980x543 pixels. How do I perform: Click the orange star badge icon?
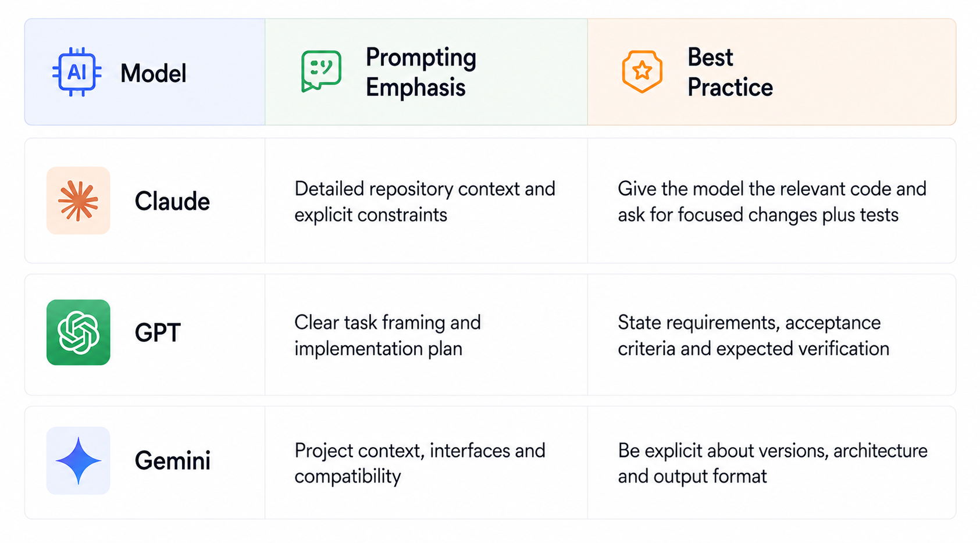tap(642, 72)
